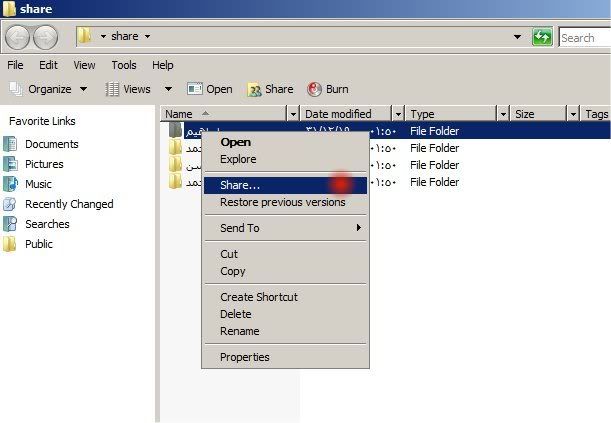Image resolution: width=611 pixels, height=423 pixels.
Task: Expand the address bar history dropdown
Action: point(517,37)
